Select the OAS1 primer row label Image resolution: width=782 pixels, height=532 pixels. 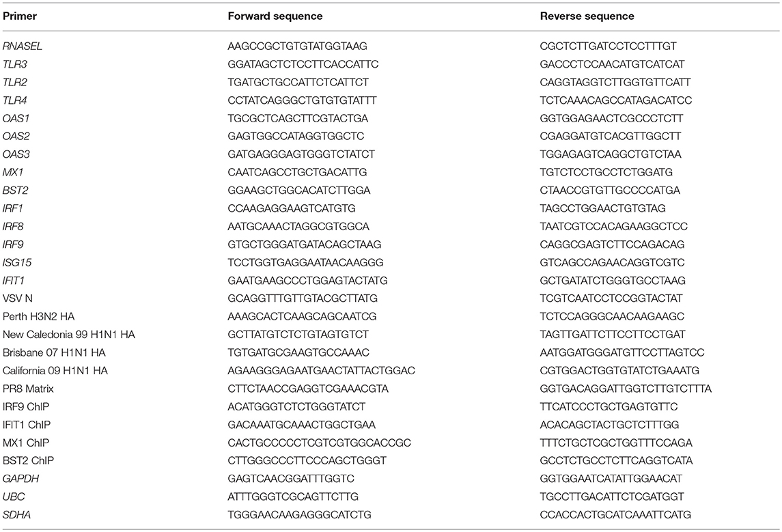[x=16, y=118]
